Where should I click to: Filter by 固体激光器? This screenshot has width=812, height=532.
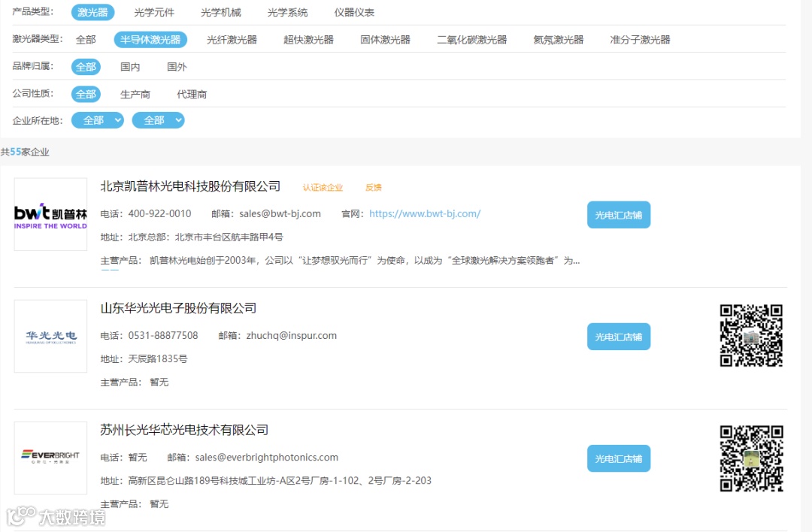click(x=385, y=40)
